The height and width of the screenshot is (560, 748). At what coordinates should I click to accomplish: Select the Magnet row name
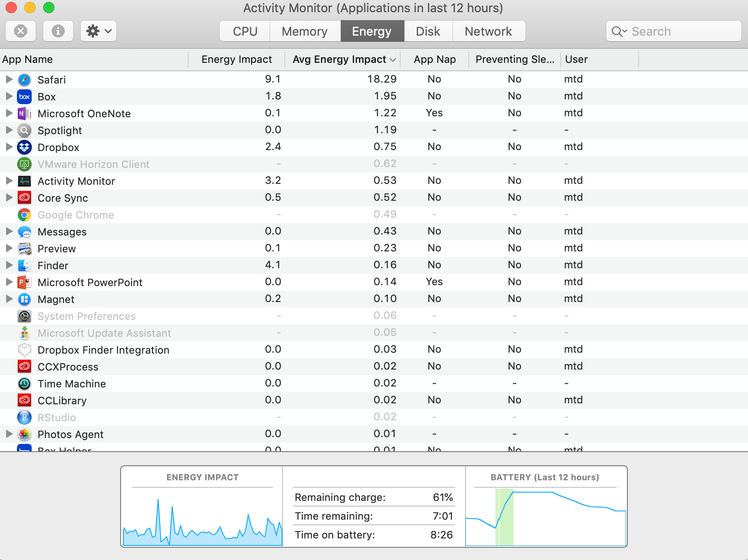[56, 299]
